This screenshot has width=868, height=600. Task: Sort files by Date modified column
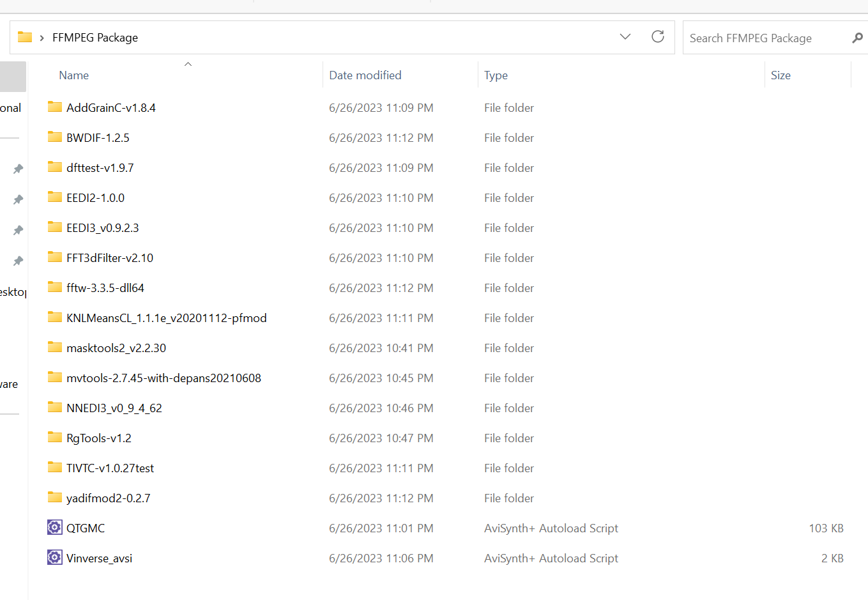coord(365,75)
